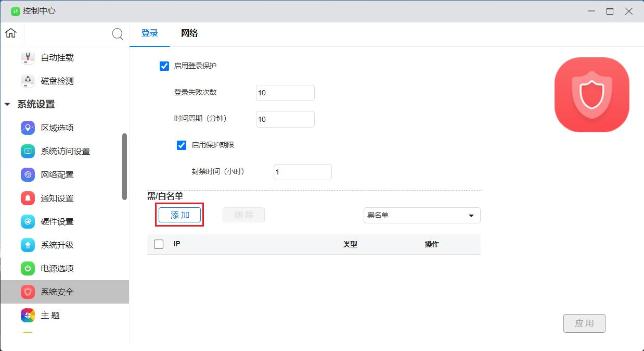
Task: Collapse the 系统设置 section arrow
Action: click(7, 105)
